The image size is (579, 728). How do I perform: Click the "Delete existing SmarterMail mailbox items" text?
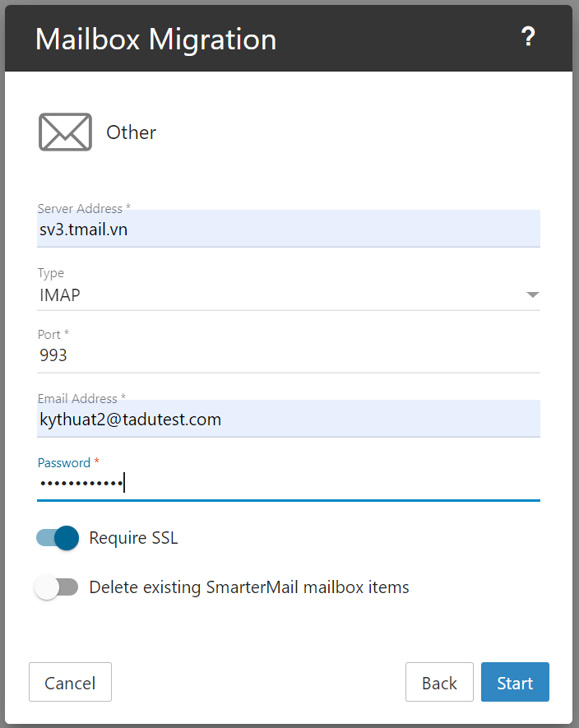[249, 587]
